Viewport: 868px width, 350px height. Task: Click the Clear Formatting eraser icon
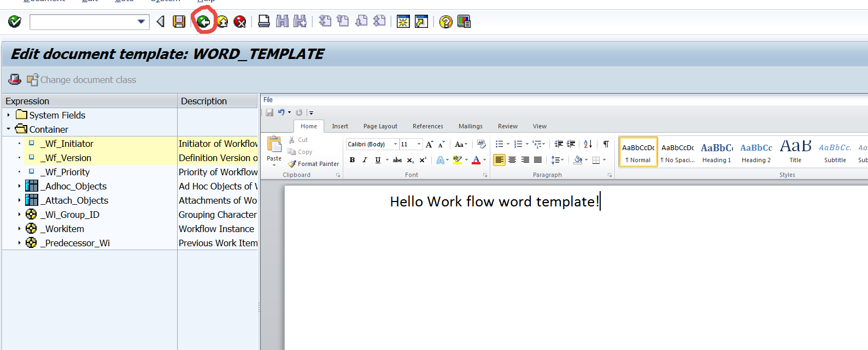click(x=481, y=144)
